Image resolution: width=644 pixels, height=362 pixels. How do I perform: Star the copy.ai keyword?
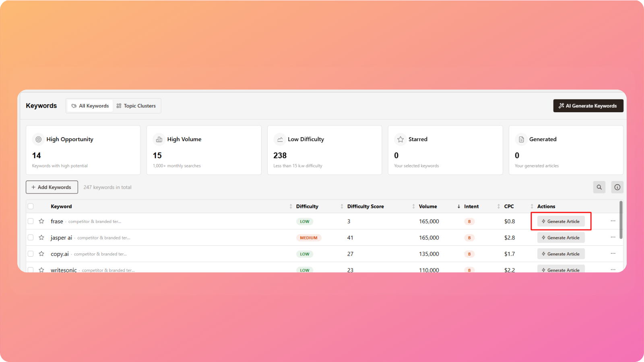[41, 254]
